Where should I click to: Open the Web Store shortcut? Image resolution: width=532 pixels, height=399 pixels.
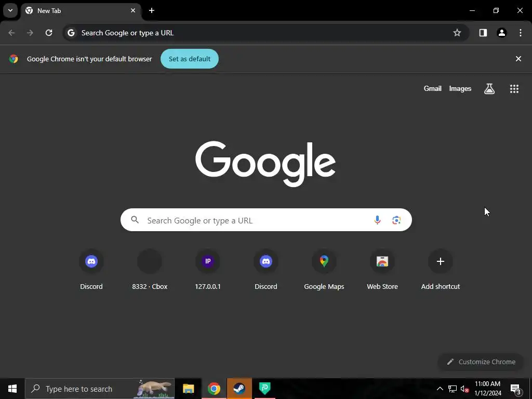pyautogui.click(x=382, y=270)
